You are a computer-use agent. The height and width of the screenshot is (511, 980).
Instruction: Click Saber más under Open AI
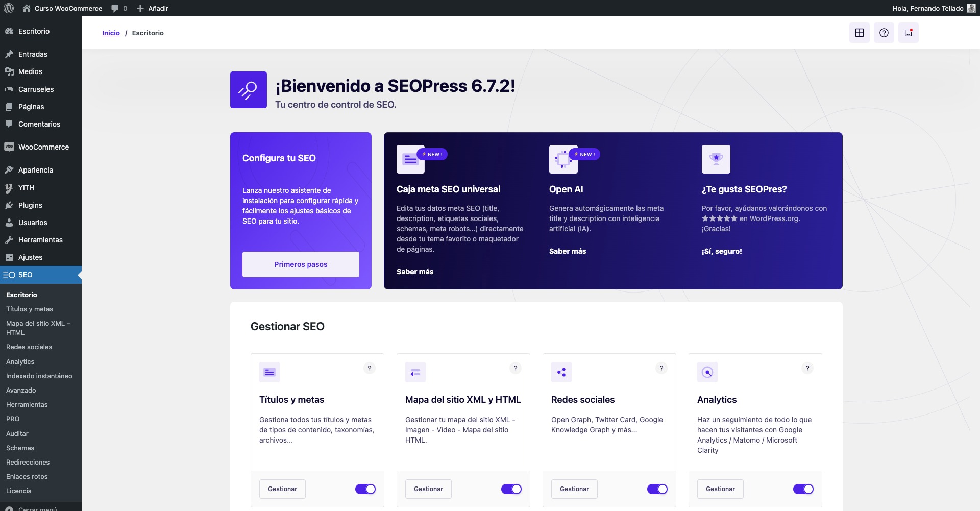click(568, 251)
